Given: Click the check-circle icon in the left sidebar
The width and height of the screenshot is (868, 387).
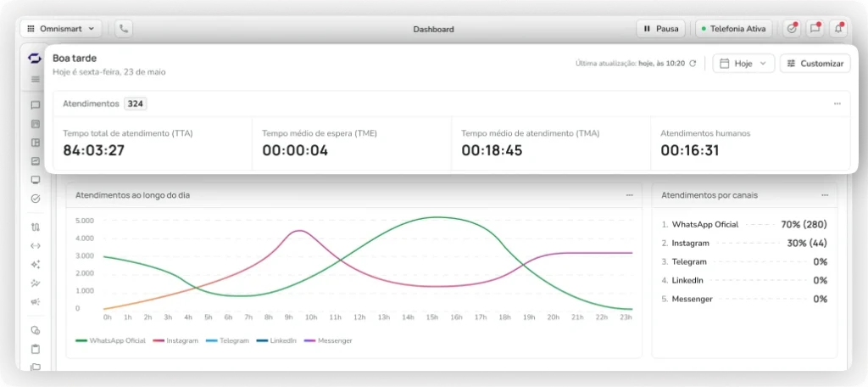Looking at the screenshot, I should point(35,199).
